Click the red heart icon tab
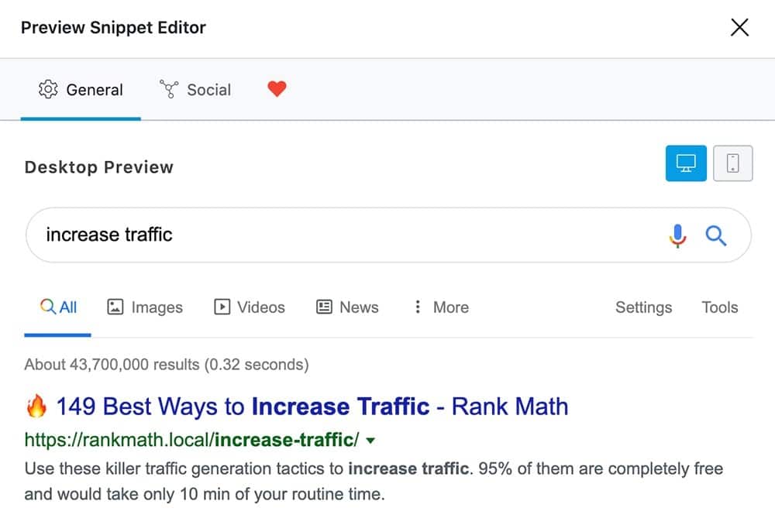Screen dimensions: 775x532 tap(277, 89)
